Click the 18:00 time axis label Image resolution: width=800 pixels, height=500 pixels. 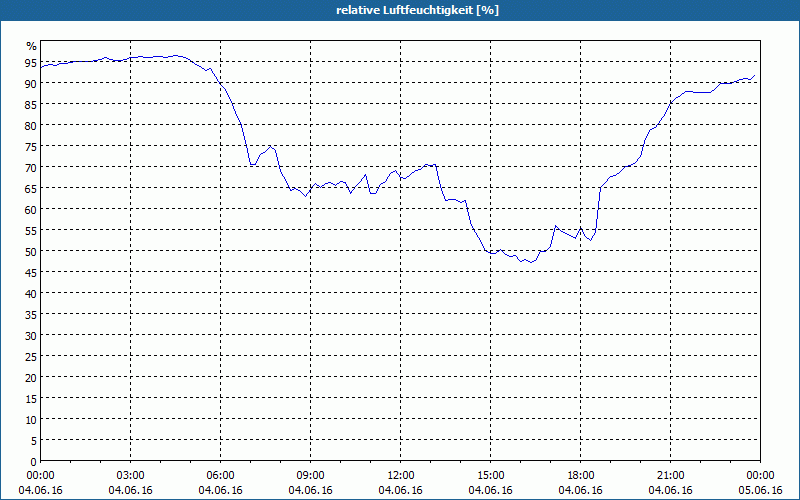click(581, 476)
